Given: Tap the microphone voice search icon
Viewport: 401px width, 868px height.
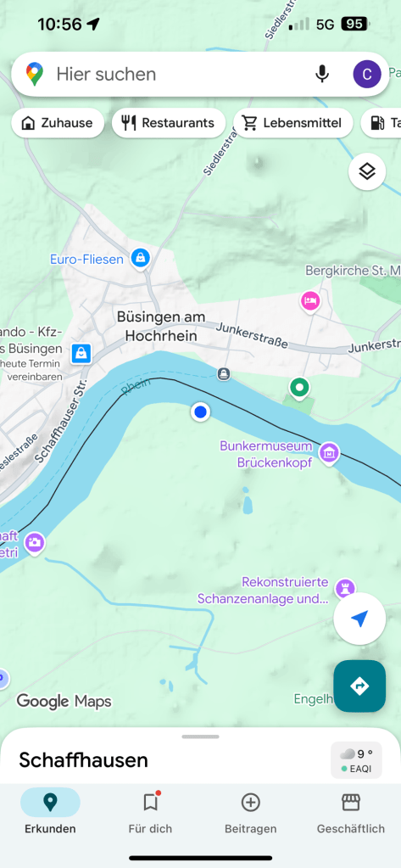Looking at the screenshot, I should tap(322, 74).
